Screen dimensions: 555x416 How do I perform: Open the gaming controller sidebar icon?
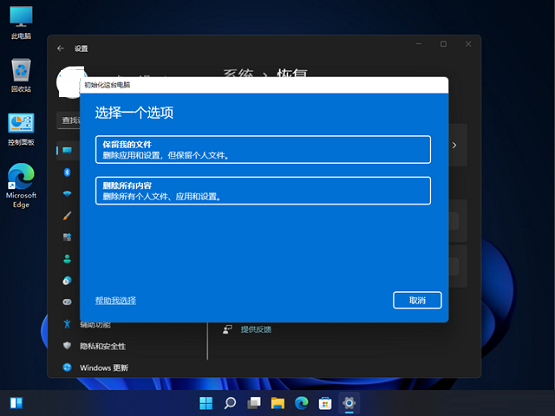tap(67, 302)
